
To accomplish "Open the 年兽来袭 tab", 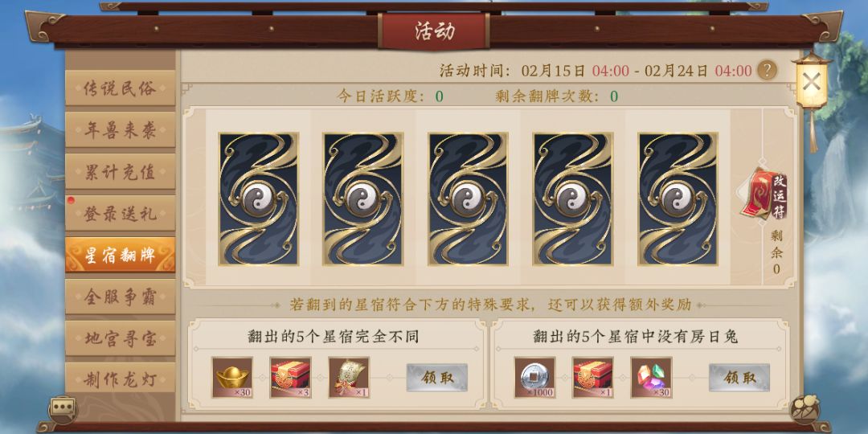I will [120, 129].
